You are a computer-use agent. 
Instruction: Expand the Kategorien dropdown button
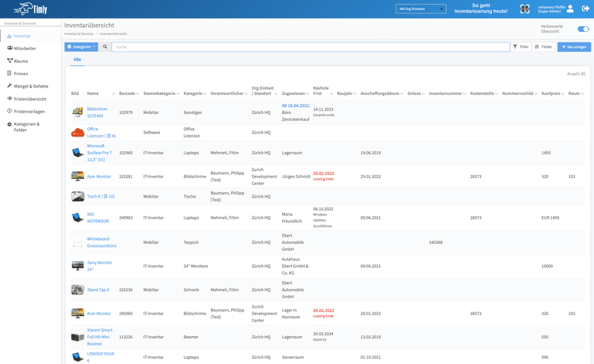click(81, 47)
